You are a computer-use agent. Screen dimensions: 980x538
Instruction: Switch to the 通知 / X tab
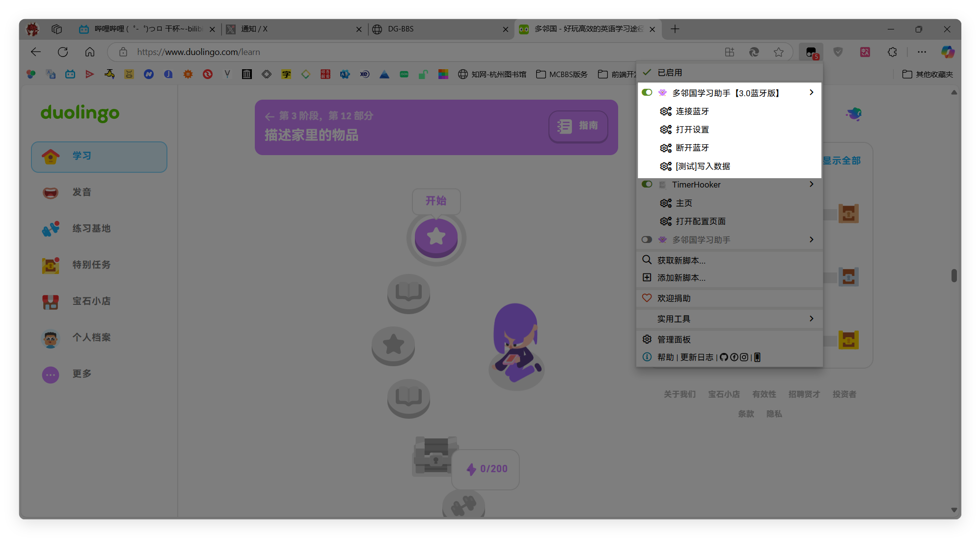(x=294, y=29)
